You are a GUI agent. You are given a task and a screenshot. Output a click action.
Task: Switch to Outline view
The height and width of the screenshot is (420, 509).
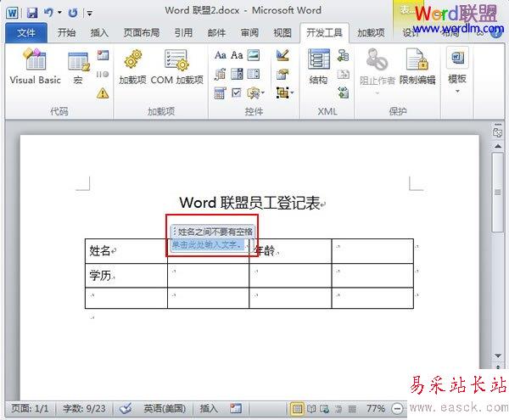pos(338,409)
